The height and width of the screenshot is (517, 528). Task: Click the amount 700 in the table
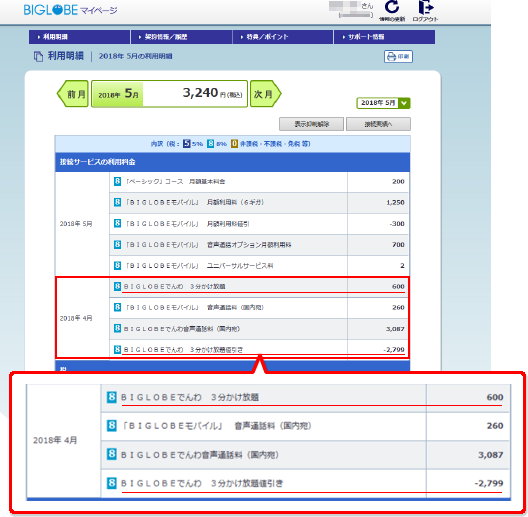pos(398,245)
